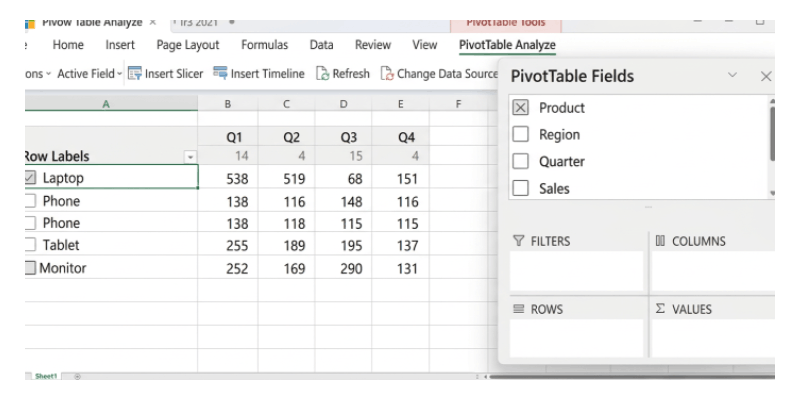The width and height of the screenshot is (800, 400).
Task: Toggle the Product field checkbox
Action: tap(520, 108)
